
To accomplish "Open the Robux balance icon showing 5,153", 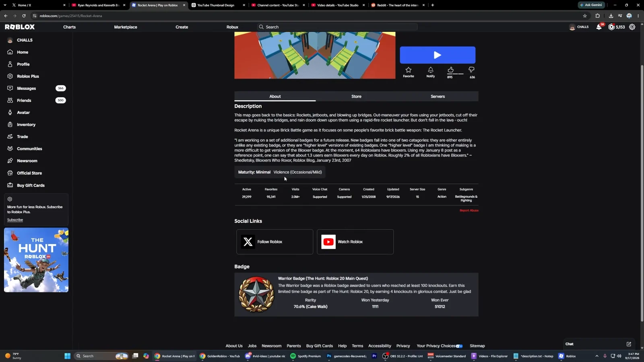I will (x=611, y=27).
